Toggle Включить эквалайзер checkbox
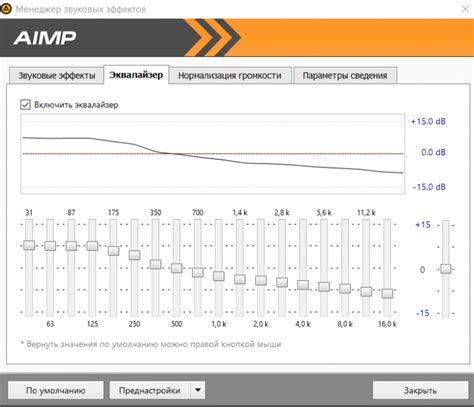474x407 pixels. [25, 105]
